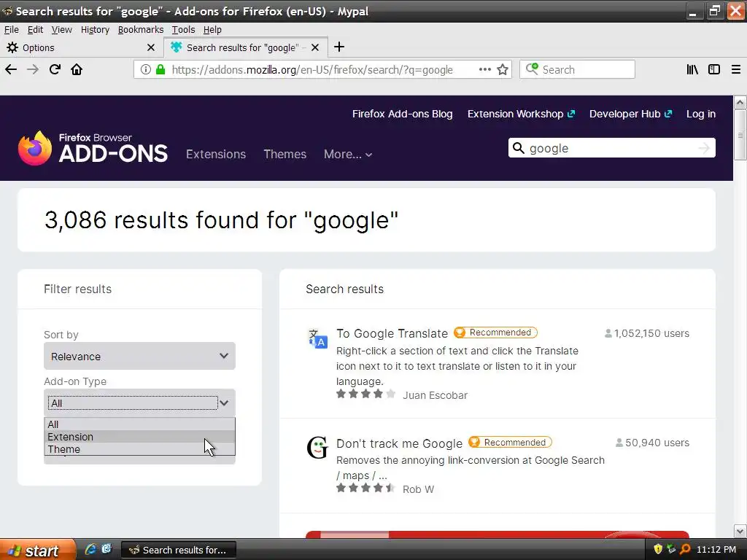Open Don't track me Google icon
This screenshot has height=560, width=747.
pyautogui.click(x=317, y=448)
